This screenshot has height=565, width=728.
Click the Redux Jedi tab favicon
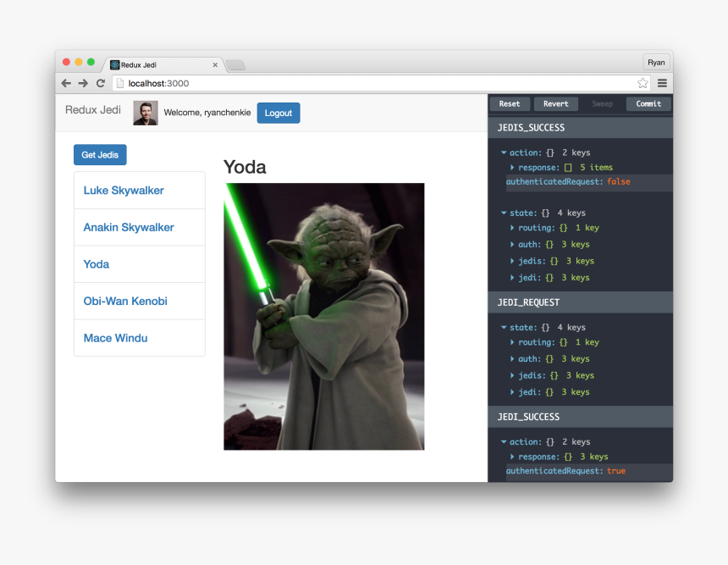pos(114,64)
